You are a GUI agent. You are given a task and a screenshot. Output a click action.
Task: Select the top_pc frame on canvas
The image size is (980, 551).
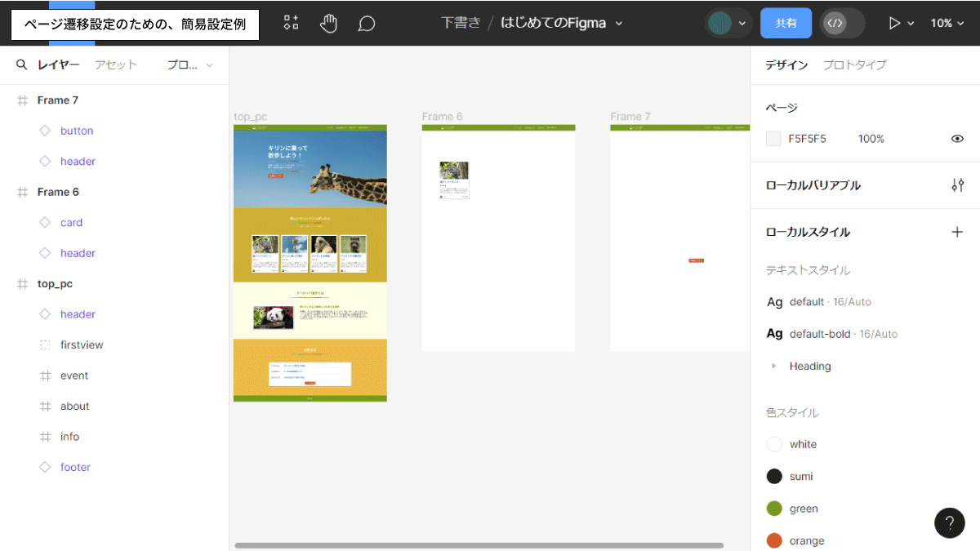click(310, 263)
